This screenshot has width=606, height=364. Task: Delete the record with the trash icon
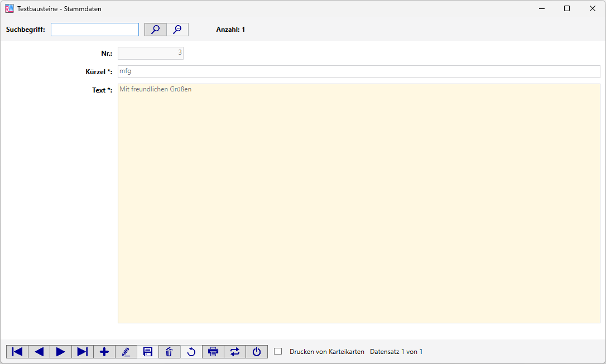(x=170, y=352)
